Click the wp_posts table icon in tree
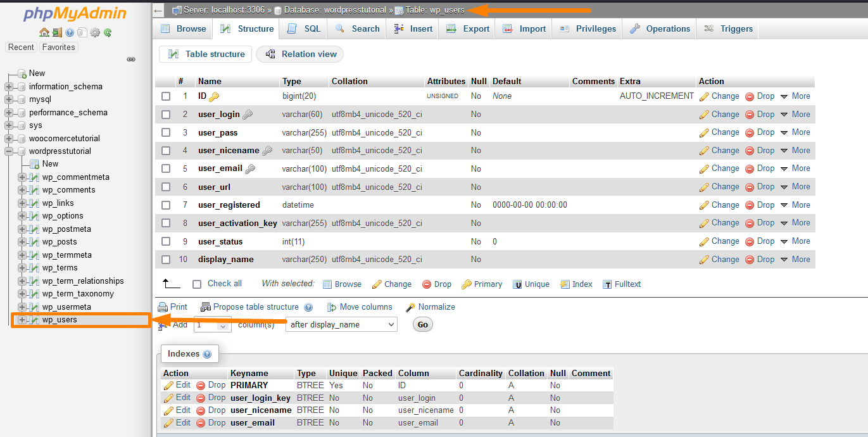 [x=35, y=242]
